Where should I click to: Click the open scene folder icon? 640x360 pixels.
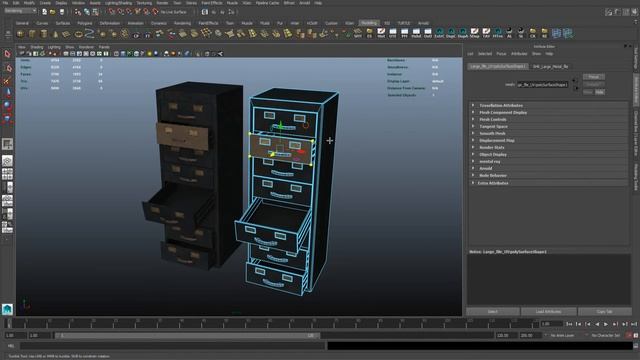(53, 12)
